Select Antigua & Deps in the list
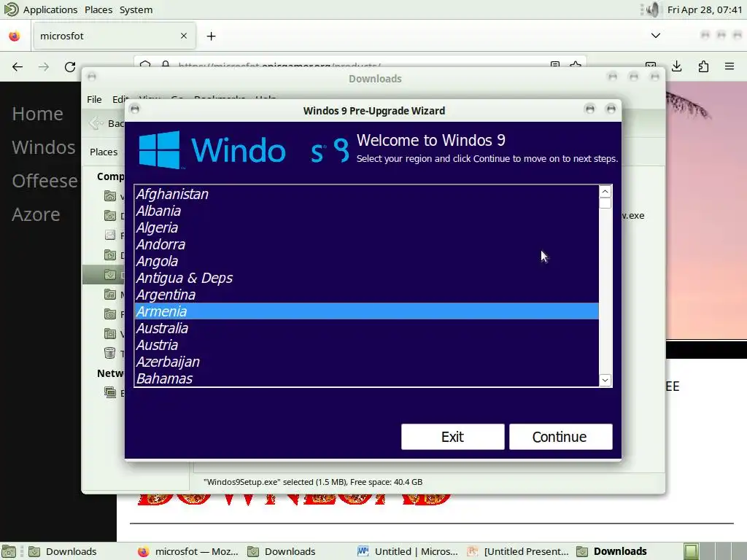 (366, 278)
